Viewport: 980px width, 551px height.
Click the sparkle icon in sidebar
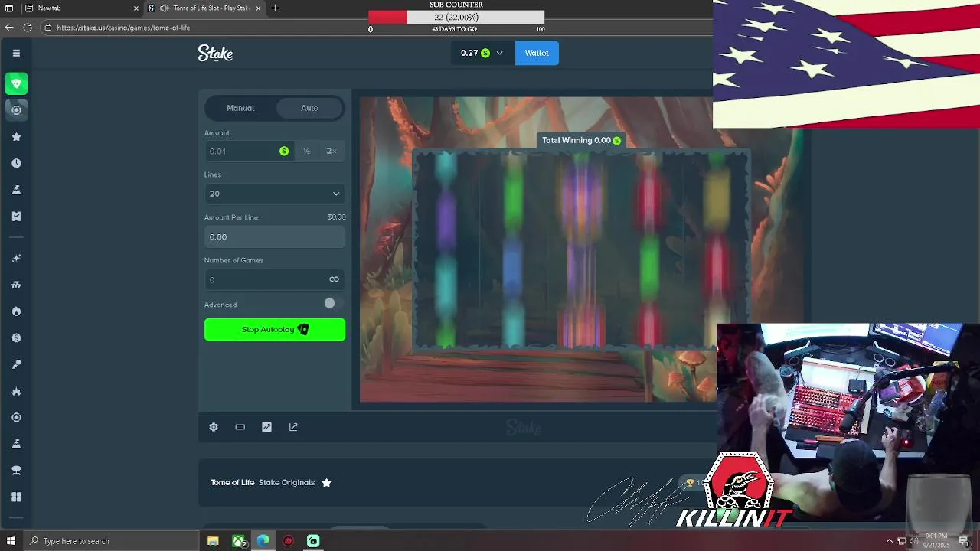click(16, 259)
